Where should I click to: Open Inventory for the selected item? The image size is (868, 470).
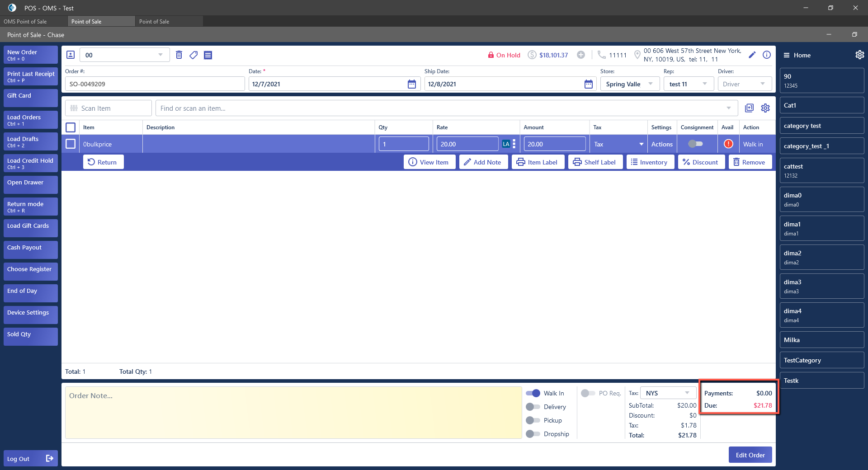pyautogui.click(x=650, y=162)
